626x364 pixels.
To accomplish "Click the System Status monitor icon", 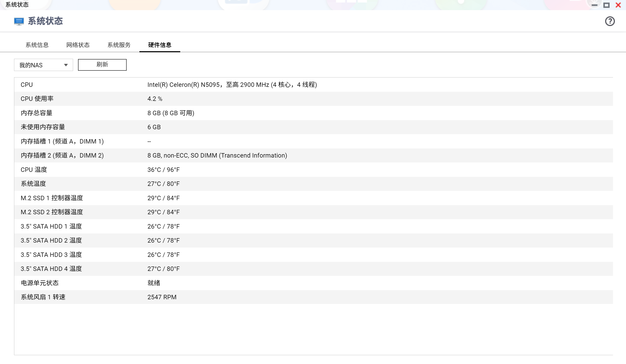I will pos(19,21).
